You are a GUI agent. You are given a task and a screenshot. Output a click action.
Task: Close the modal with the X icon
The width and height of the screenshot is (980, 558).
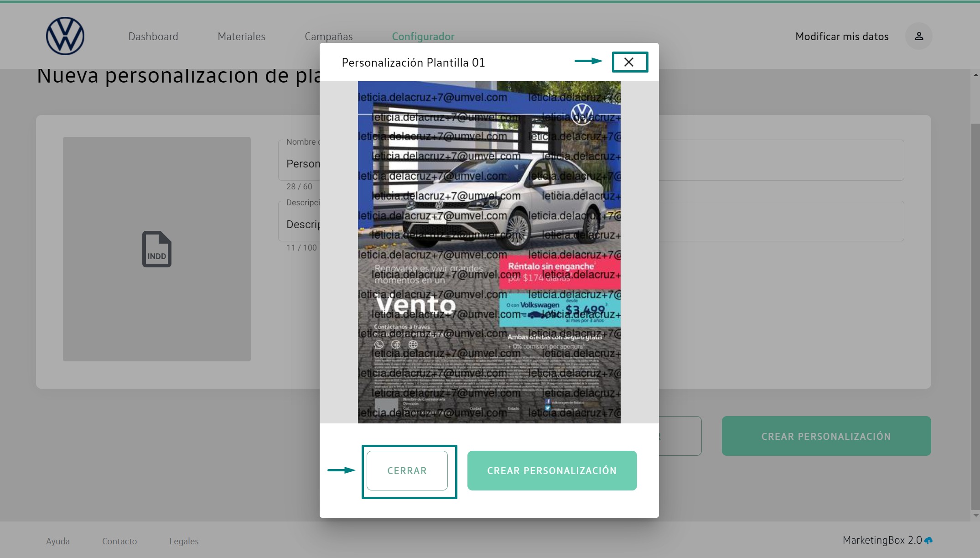click(x=629, y=62)
